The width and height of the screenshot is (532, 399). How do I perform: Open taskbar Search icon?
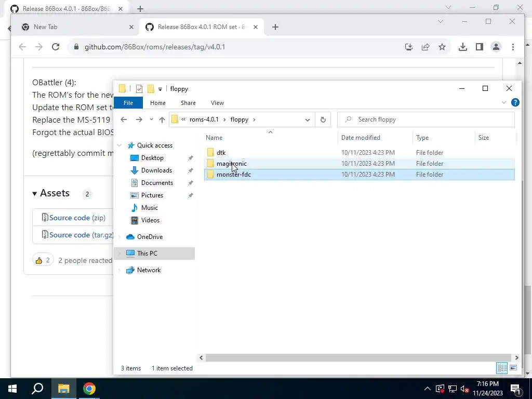(37, 389)
